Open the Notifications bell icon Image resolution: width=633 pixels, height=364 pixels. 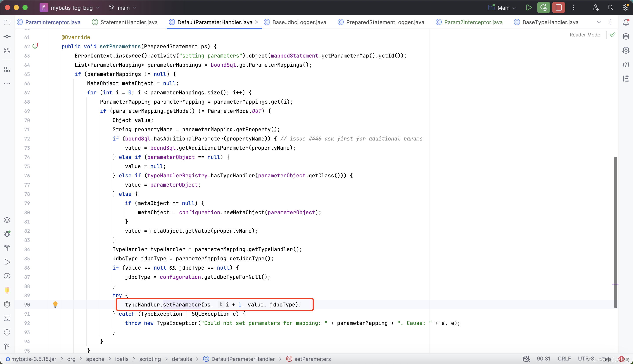(x=626, y=22)
